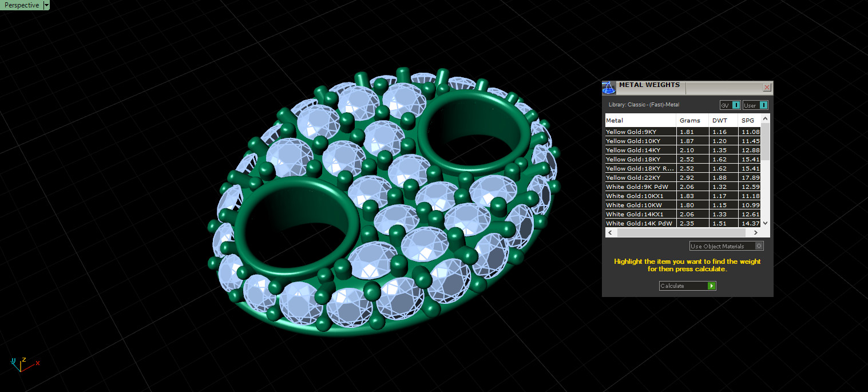This screenshot has width=868, height=392.
Task: Select the White Gold:10KW row
Action: point(684,205)
